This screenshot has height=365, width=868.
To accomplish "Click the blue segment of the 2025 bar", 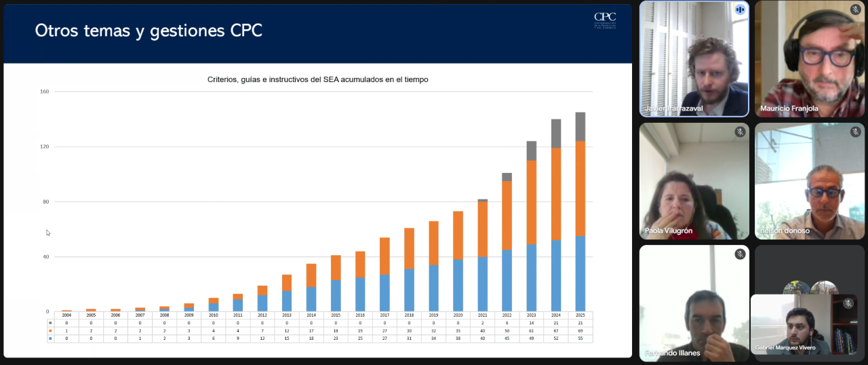I will click(580, 273).
